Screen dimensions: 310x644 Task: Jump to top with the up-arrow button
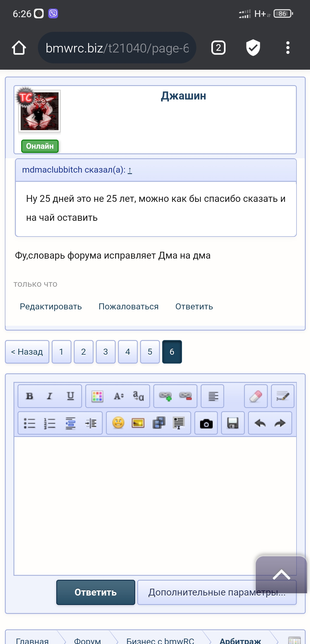[x=281, y=575]
